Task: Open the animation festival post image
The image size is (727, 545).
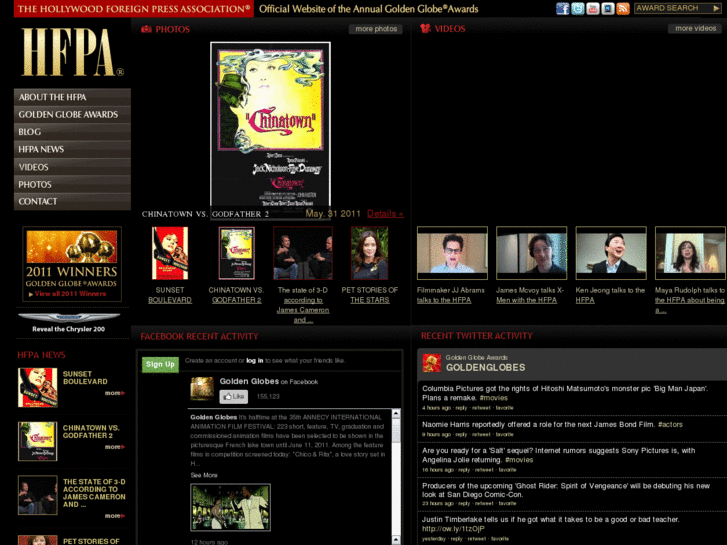Action: (x=230, y=507)
